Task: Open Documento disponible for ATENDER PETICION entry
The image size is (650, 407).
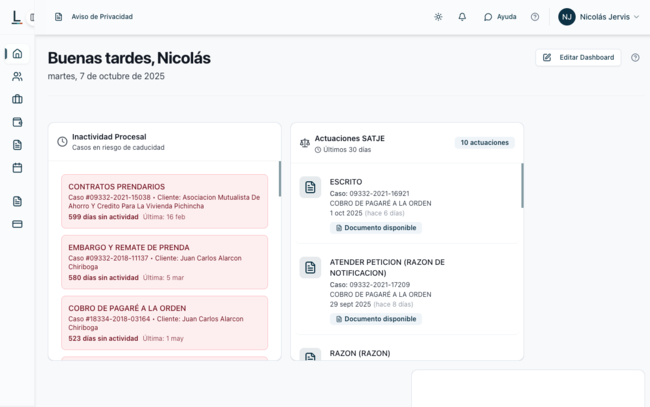Action: (376, 319)
